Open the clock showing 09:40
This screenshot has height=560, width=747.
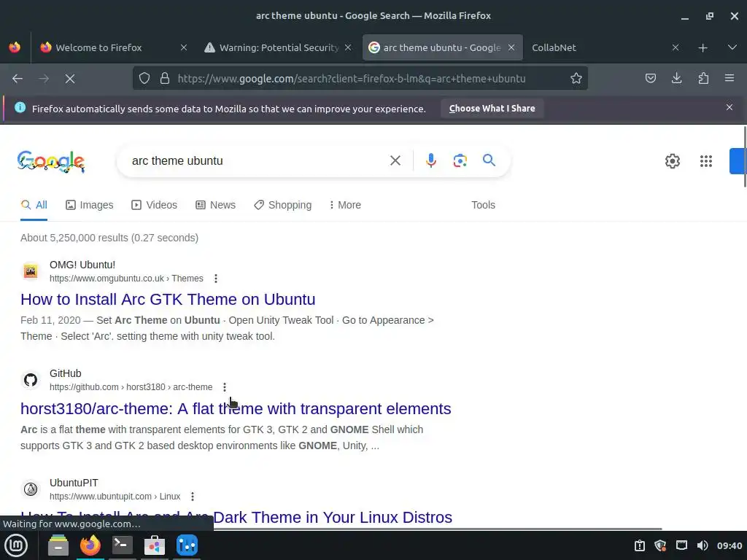click(729, 545)
